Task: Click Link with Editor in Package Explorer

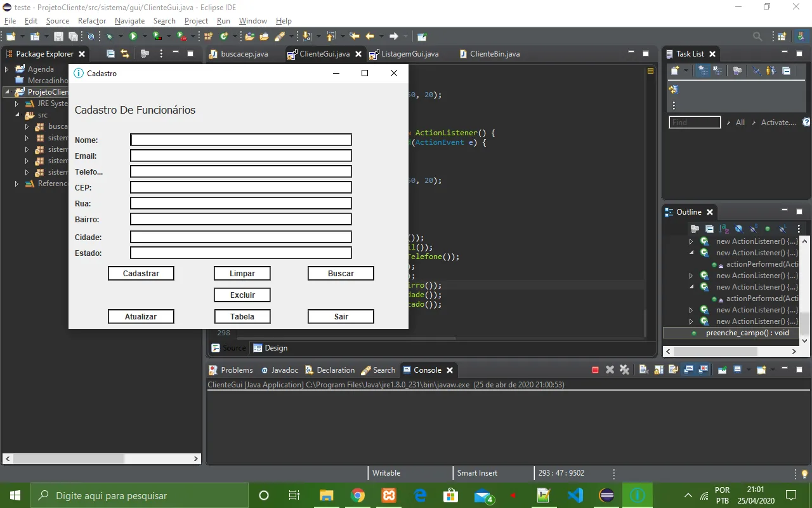Action: tap(125, 54)
